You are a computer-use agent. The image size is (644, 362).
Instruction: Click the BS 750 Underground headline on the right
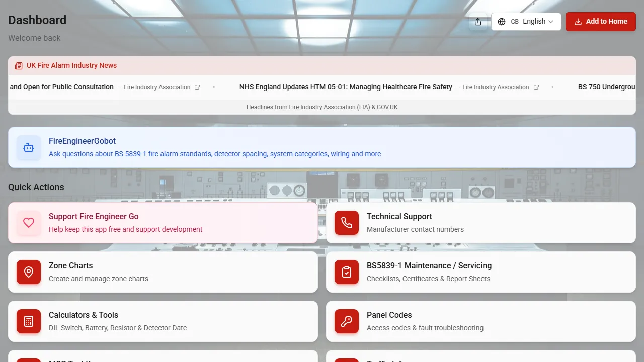[607, 87]
